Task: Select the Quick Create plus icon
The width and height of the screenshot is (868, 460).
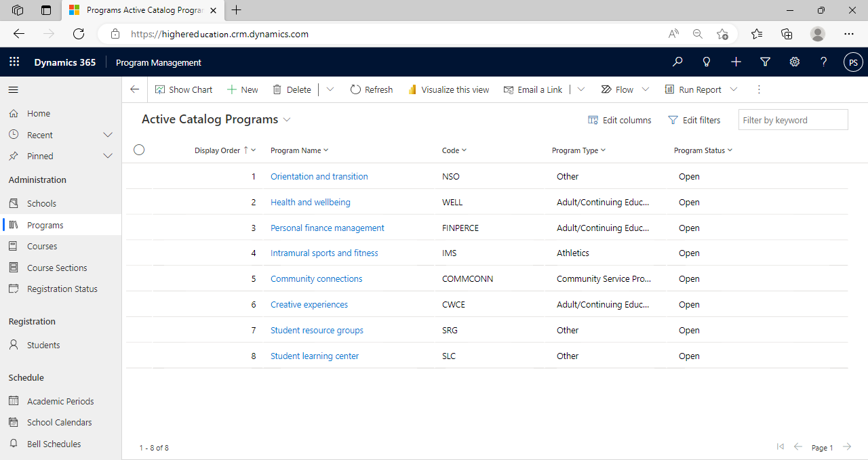Action: coord(736,62)
